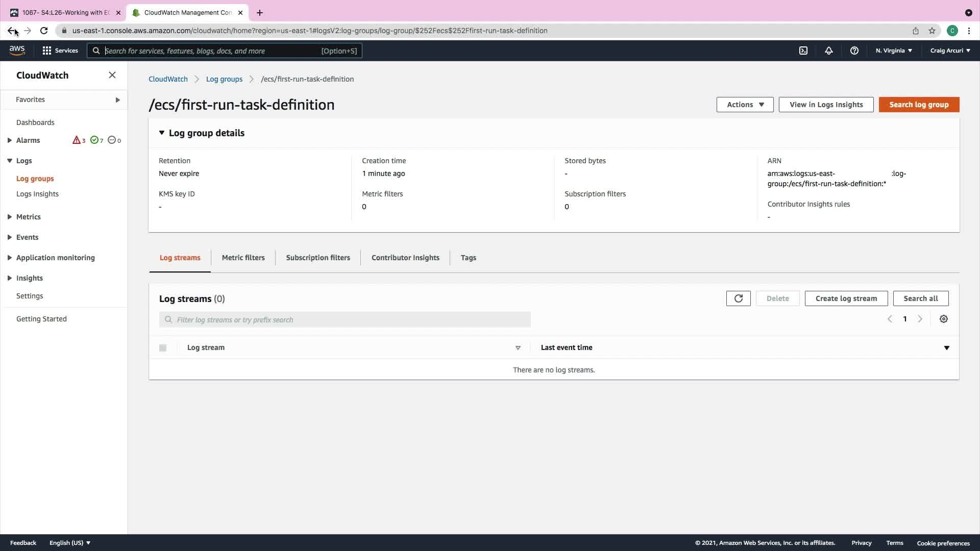
Task: Open the notifications bell icon
Action: tap(829, 51)
